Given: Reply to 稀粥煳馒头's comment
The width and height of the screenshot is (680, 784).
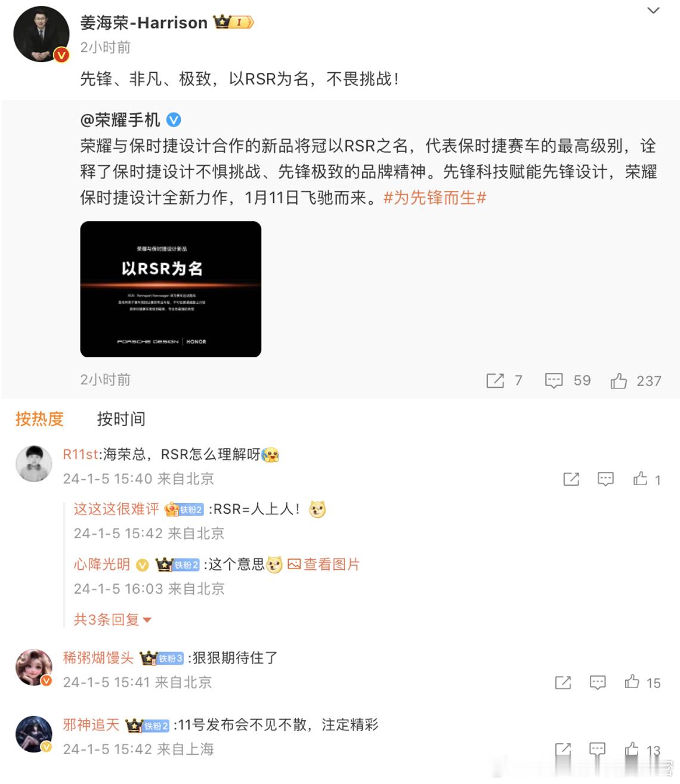Looking at the screenshot, I should pyautogui.click(x=597, y=682).
